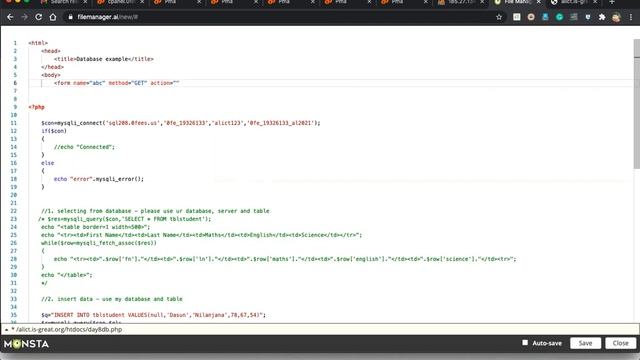Viewport: 640px width, 360px height.
Task: Toggle the Auto-save checkbox
Action: pos(525,343)
